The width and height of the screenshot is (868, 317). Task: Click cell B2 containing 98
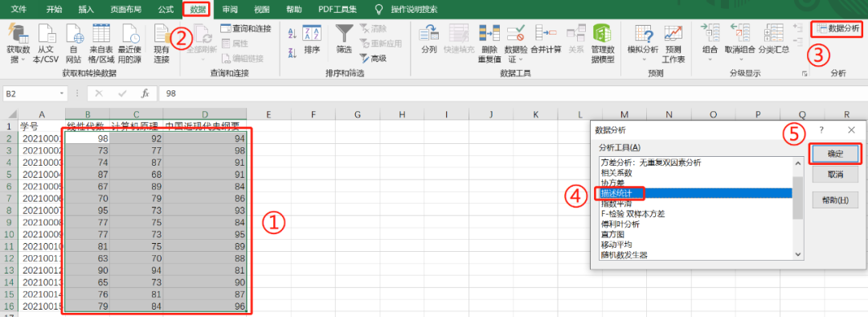(88, 138)
